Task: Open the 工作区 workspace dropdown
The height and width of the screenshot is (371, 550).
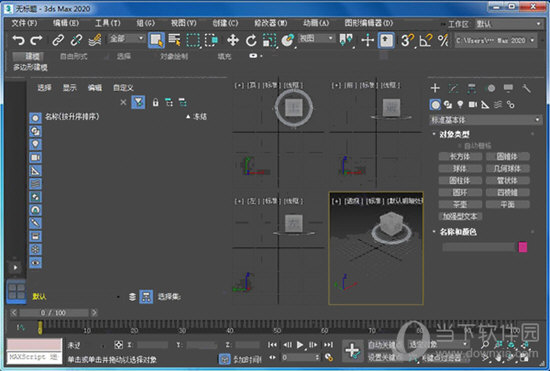Action: (509, 24)
